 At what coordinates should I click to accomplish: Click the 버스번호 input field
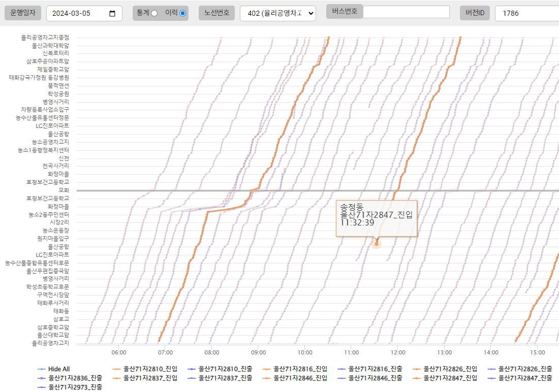[406, 12]
